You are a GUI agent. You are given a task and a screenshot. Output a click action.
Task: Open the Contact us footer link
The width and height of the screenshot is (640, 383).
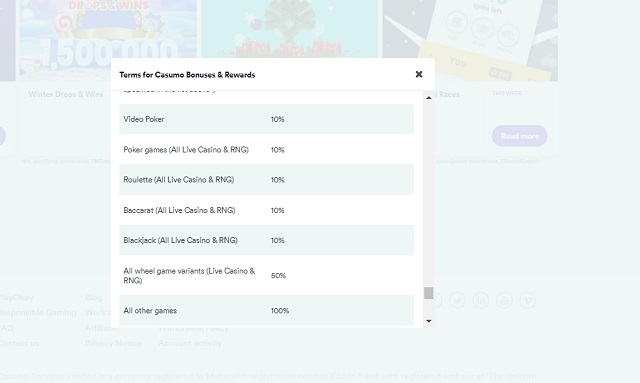pyautogui.click(x=19, y=343)
